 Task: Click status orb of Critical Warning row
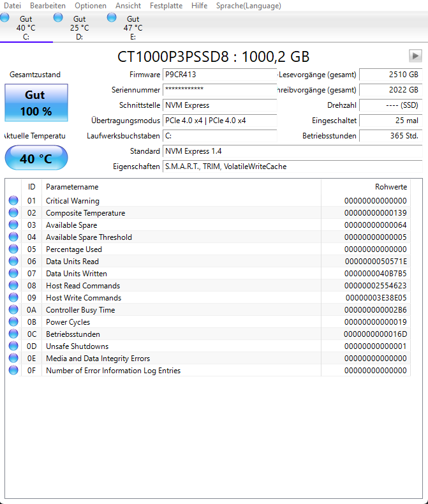coord(13,200)
